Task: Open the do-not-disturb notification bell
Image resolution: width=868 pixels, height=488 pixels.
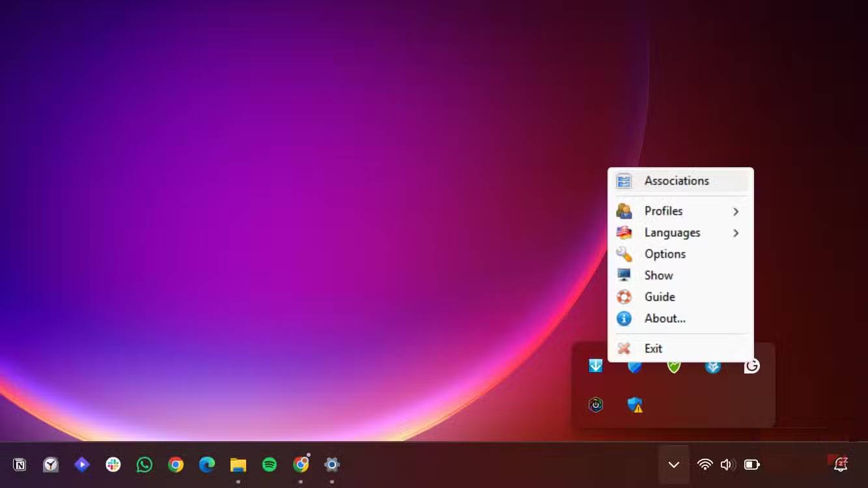Action: pyautogui.click(x=841, y=463)
